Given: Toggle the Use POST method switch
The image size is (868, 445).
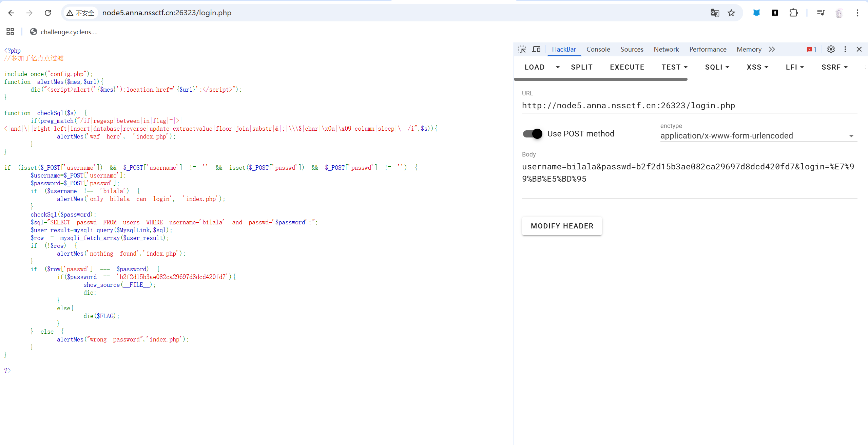Looking at the screenshot, I should coord(533,134).
